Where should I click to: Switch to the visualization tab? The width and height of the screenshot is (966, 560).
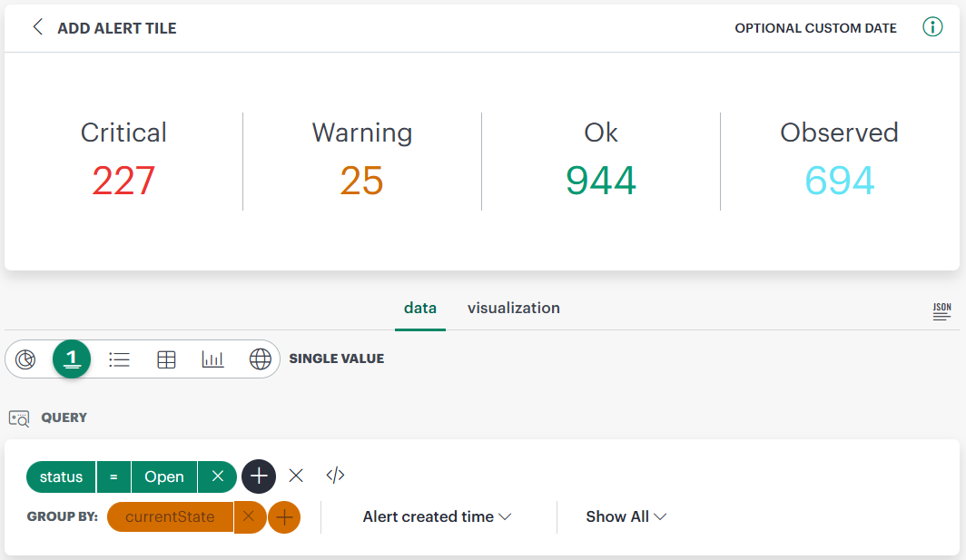coord(513,308)
